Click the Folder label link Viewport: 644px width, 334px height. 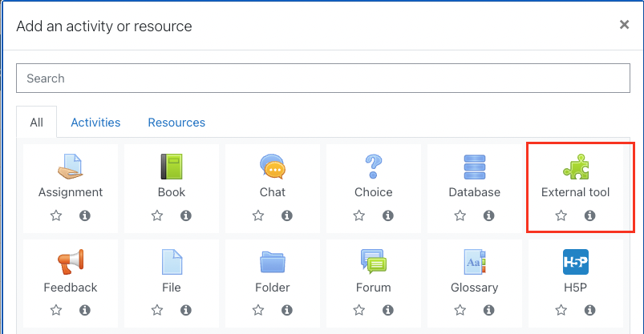tap(273, 288)
